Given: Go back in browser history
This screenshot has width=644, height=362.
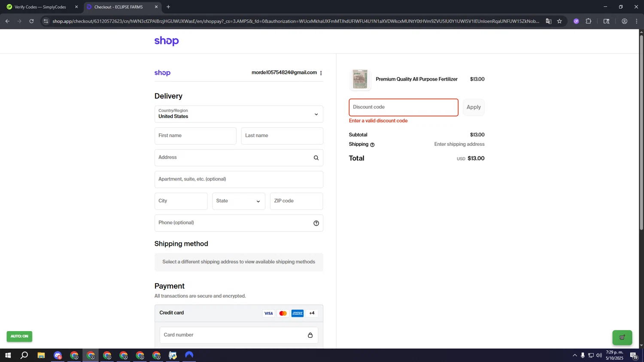Looking at the screenshot, I should click(7, 21).
